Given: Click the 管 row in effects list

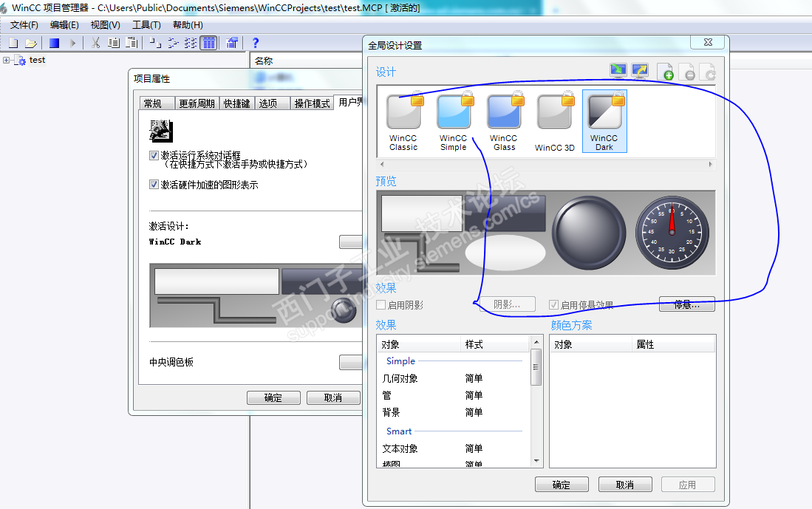Looking at the screenshot, I should [453, 395].
